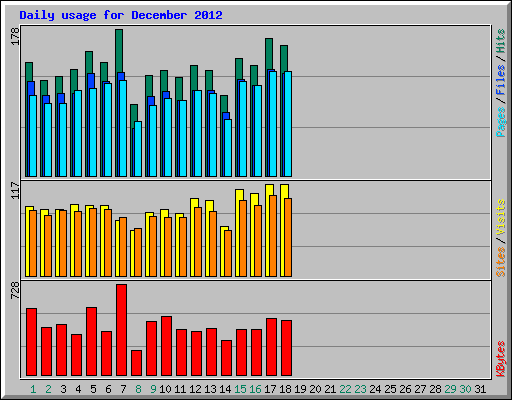Select day "27" on the date axis
Image resolution: width=512 pixels, height=400 pixels.
click(x=420, y=389)
